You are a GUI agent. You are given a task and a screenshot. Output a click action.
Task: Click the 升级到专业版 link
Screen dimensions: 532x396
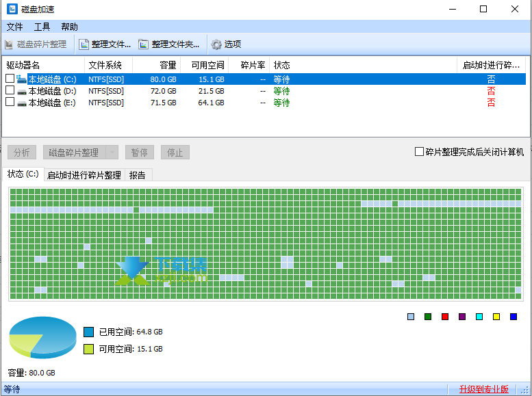[x=484, y=389]
